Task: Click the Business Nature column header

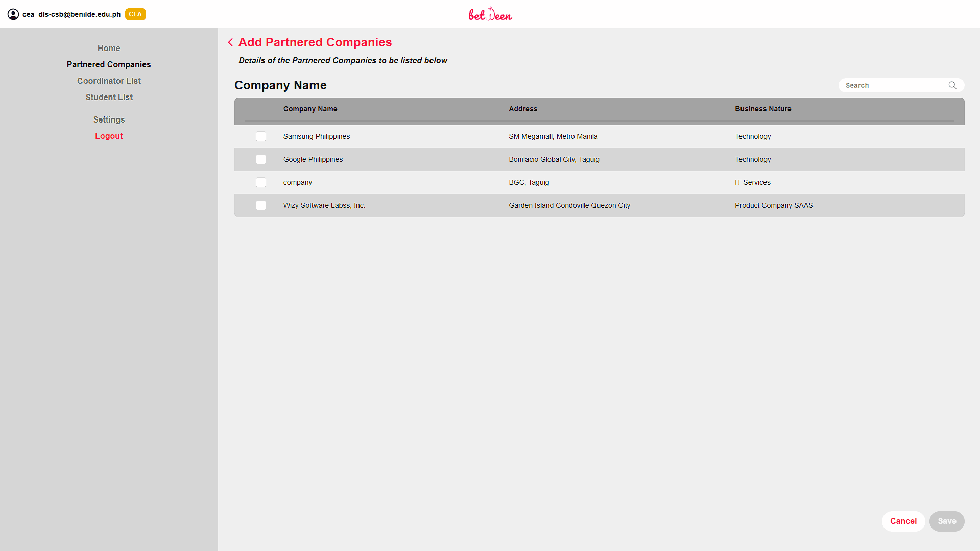Action: point(763,109)
